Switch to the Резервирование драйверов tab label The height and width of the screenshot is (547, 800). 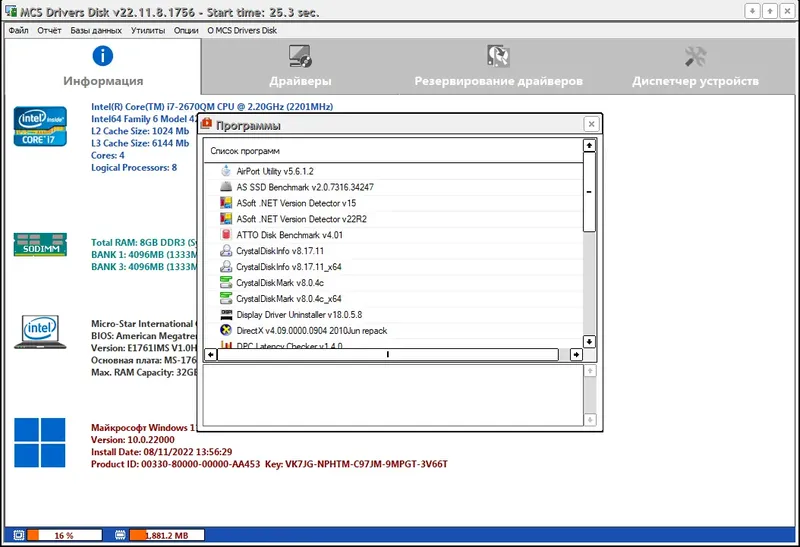[x=498, y=81]
